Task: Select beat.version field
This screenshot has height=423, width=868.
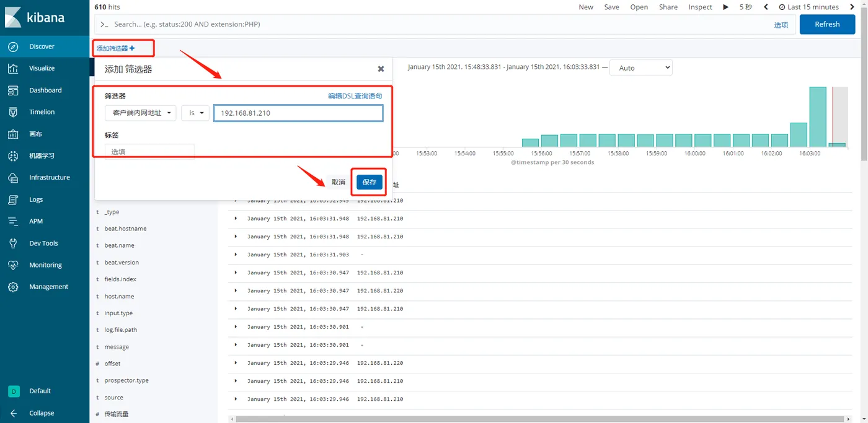Action: [122, 263]
